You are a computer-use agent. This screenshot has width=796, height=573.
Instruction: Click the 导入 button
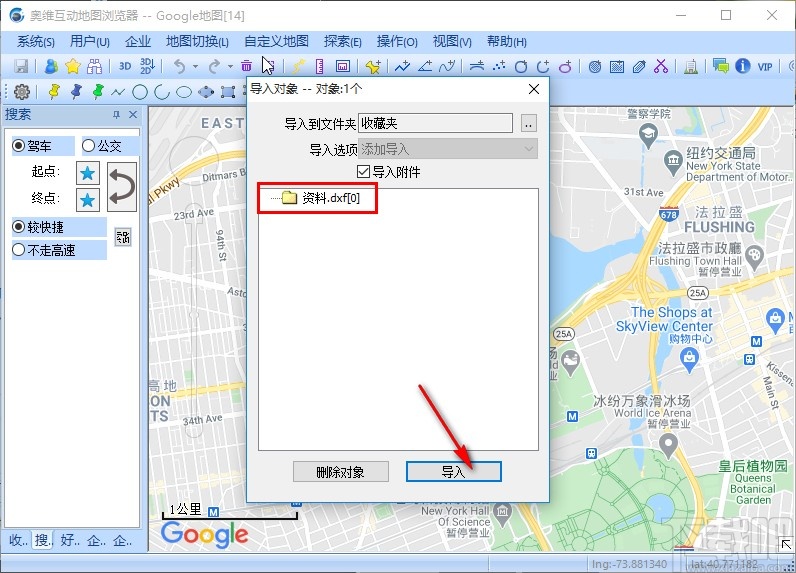point(453,471)
